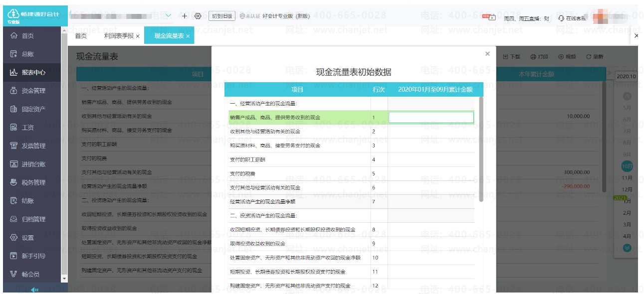The width and height of the screenshot is (644, 294).
Task: Select row 收到其他与经营活动有关的现金 in dialog
Action: [351, 132]
